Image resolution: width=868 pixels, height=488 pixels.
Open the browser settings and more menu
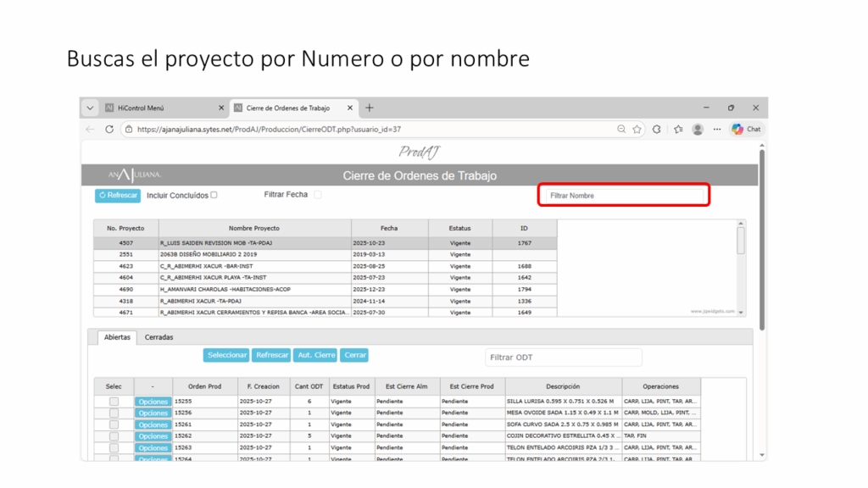click(x=717, y=130)
